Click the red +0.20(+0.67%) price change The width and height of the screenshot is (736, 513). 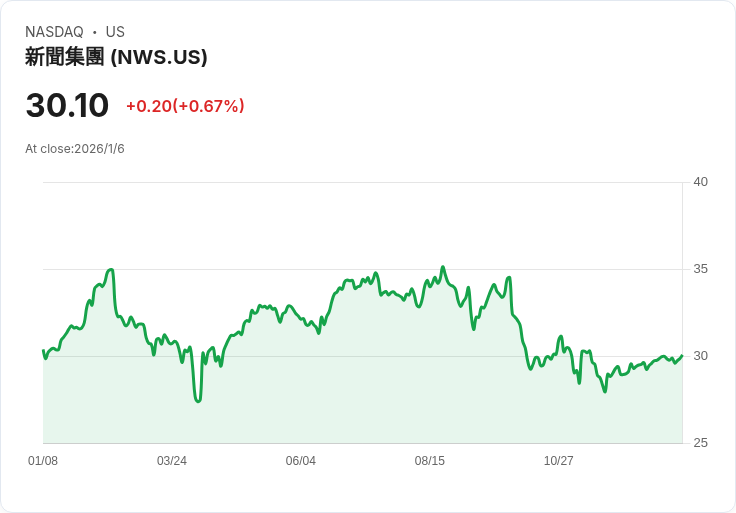(x=185, y=106)
